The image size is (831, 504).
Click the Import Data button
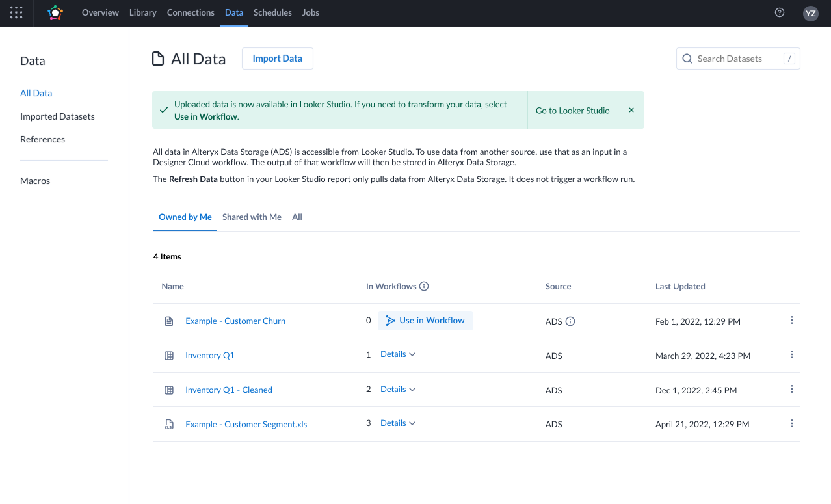pos(277,59)
